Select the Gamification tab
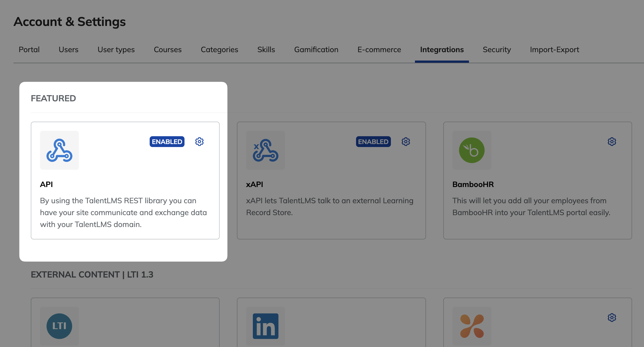 pyautogui.click(x=316, y=50)
